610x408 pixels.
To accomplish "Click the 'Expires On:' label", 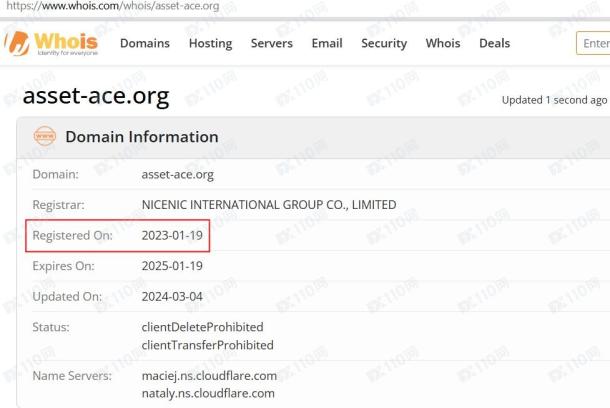I will (x=63, y=266).
